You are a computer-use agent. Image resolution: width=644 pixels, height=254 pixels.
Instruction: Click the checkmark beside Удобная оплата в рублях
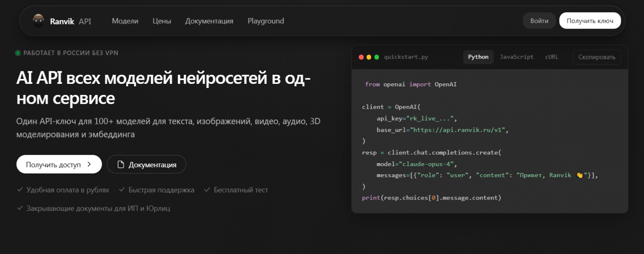point(19,190)
